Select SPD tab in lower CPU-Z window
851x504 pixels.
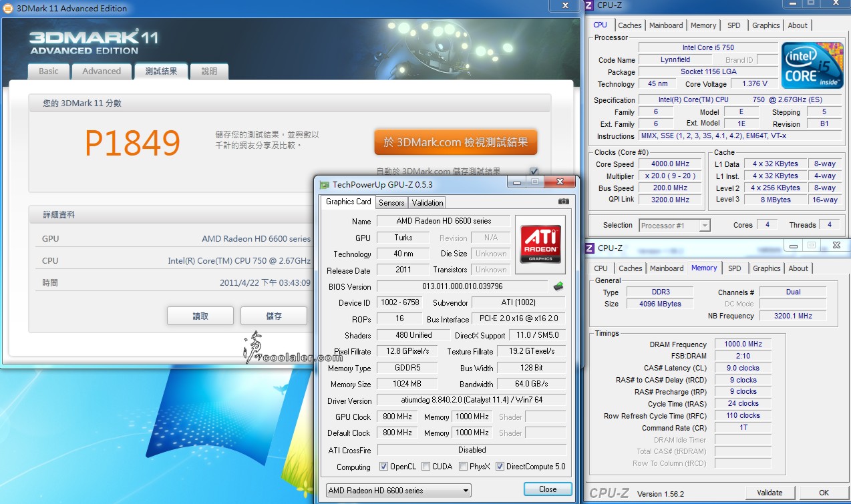click(x=735, y=268)
